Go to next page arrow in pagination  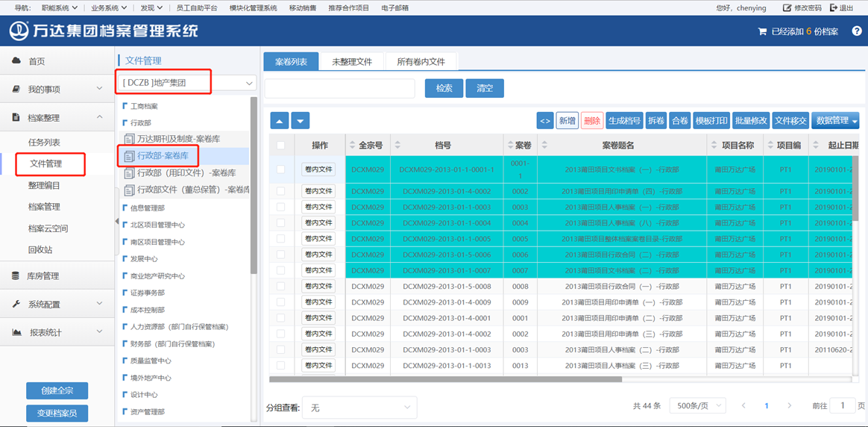point(790,406)
